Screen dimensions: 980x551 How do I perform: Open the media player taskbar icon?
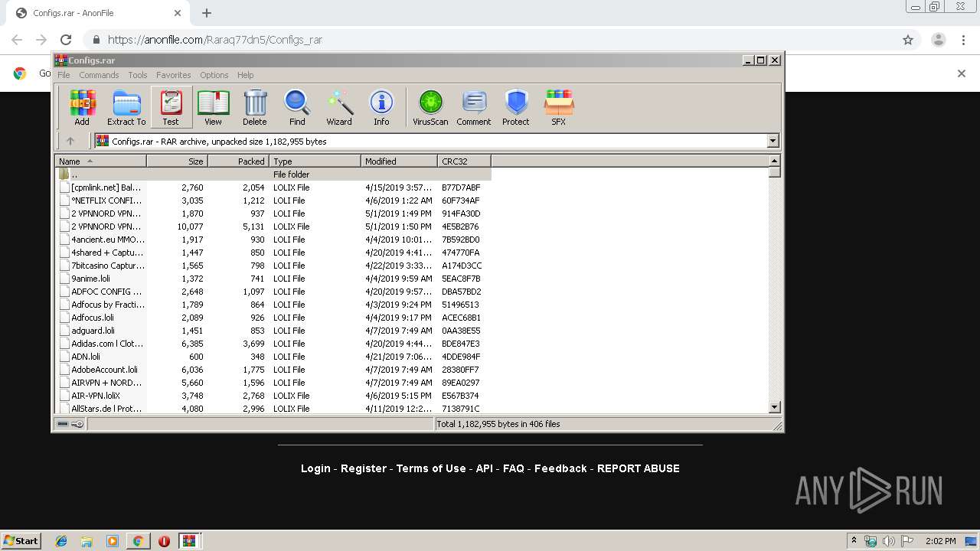click(113, 541)
